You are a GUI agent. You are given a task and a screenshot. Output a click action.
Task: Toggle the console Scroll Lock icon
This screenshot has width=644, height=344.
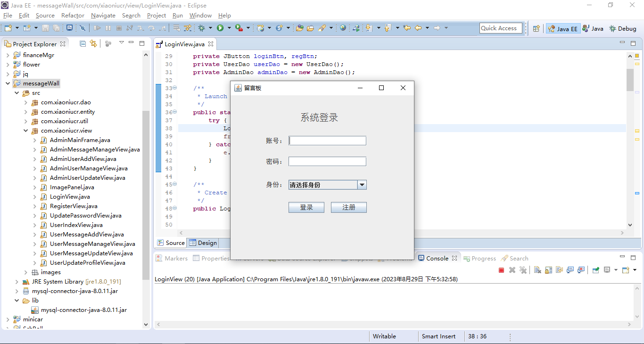tap(548, 270)
